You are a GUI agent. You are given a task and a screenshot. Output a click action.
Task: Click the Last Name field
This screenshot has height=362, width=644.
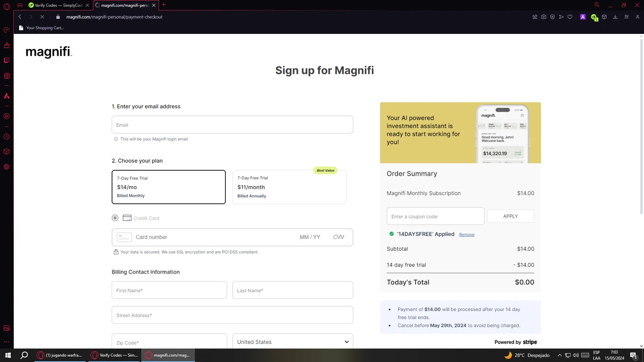(x=293, y=290)
